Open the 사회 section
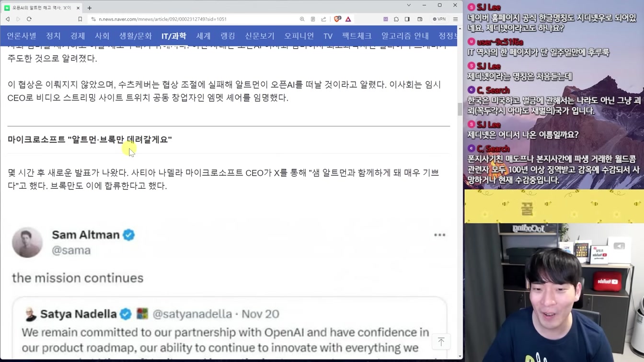This screenshot has width=644, height=362. (x=102, y=36)
